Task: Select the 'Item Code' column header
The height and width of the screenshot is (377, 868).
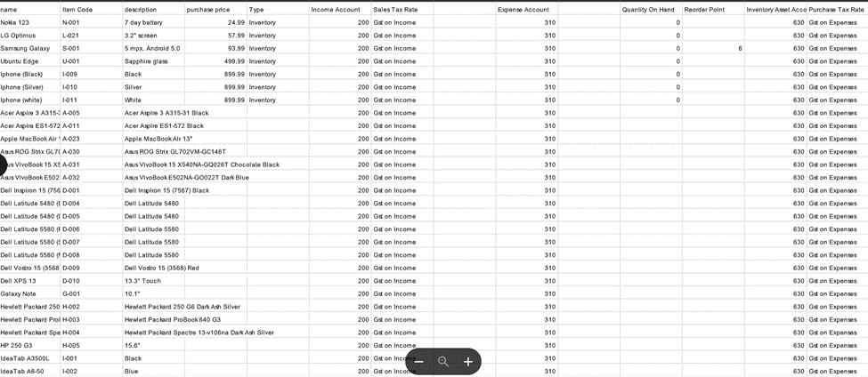Action: (77, 10)
